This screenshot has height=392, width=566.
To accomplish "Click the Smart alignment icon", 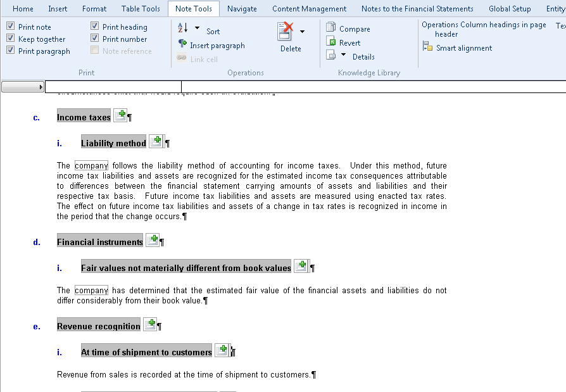I will 428,46.
